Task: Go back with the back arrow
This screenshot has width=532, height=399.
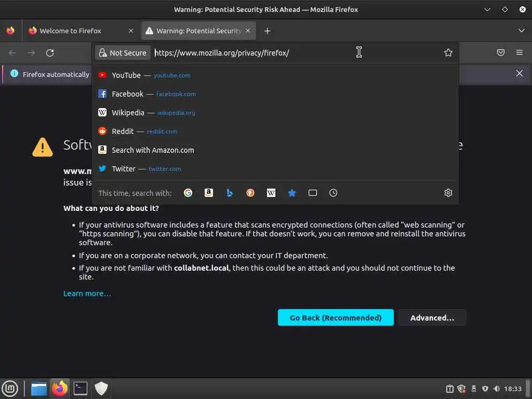Action: [x=12, y=53]
